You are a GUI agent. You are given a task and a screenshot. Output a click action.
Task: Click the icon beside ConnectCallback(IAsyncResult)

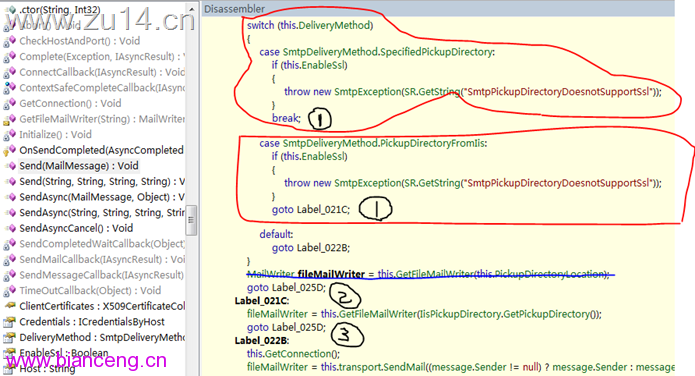point(9,72)
